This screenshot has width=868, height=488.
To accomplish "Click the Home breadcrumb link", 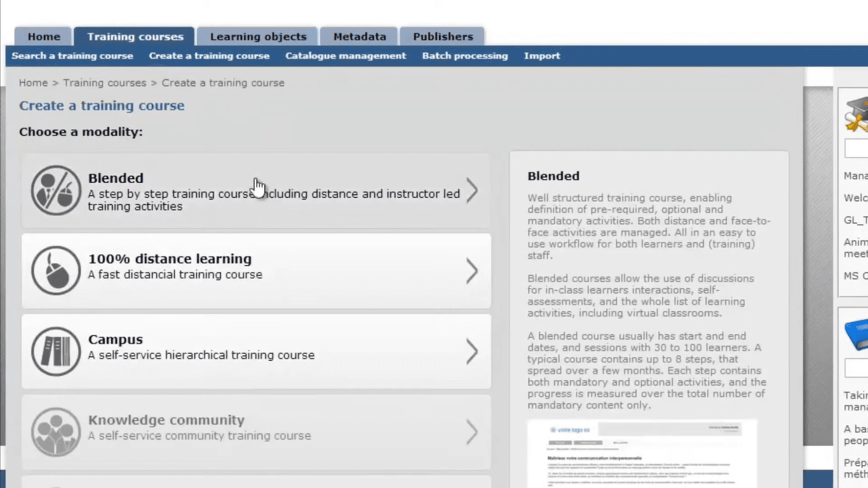I will (x=33, y=83).
